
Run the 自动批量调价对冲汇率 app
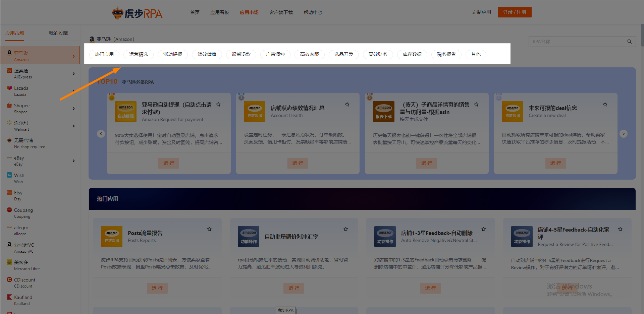click(294, 288)
